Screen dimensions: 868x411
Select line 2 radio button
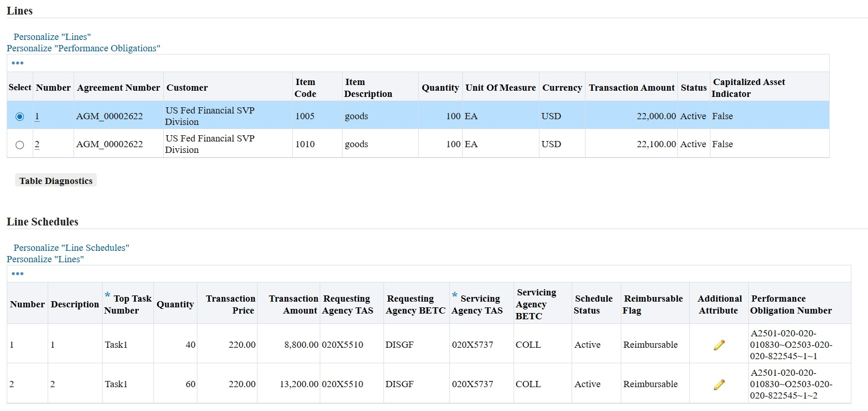(20, 145)
